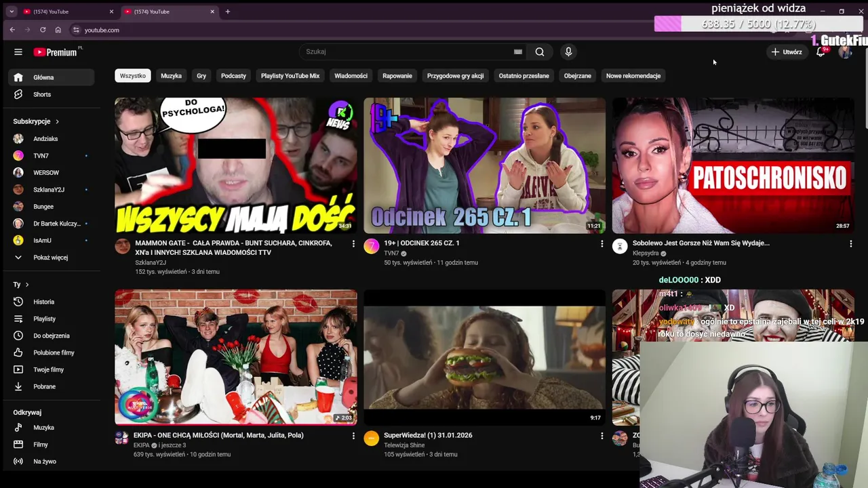Select Ostatnio przesłane chip

pos(524,76)
